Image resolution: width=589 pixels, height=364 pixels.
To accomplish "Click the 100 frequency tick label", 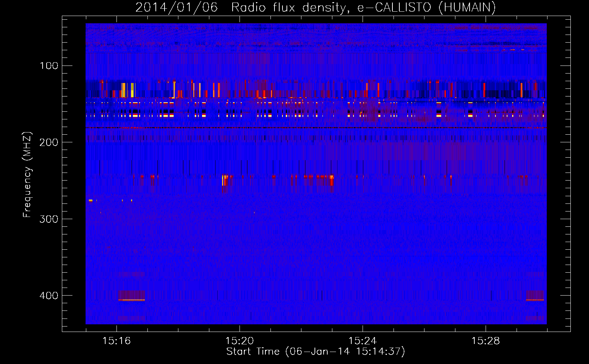I will 49,66.
